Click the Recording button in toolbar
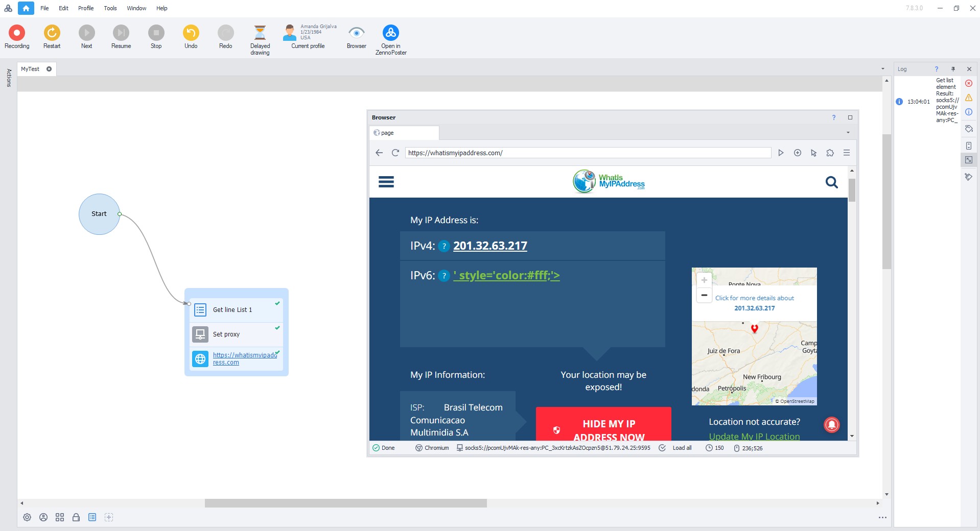Viewport: 980px width, 531px height. [17, 33]
